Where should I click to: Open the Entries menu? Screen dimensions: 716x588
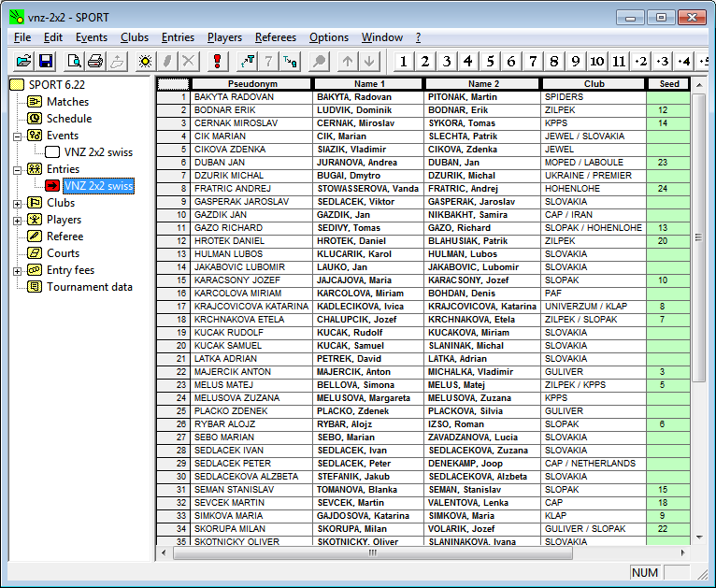(178, 37)
